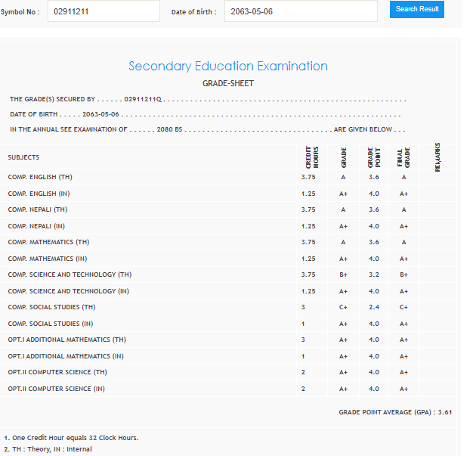Click the Symbol No input field
The width and height of the screenshot is (476, 456).
104,11
